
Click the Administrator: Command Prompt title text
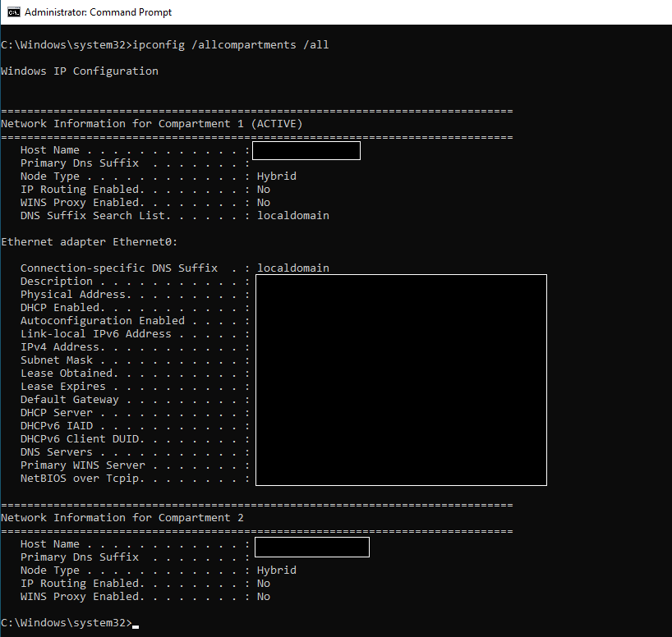click(x=99, y=12)
